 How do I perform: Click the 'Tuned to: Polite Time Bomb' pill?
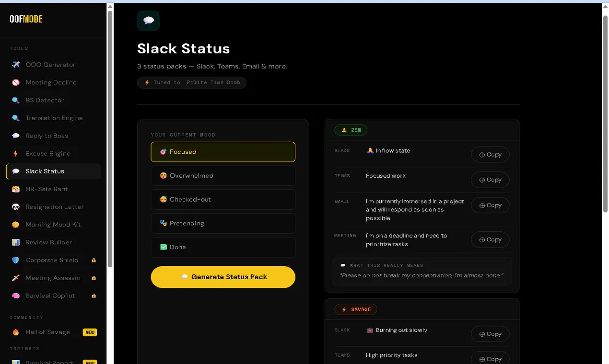192,82
